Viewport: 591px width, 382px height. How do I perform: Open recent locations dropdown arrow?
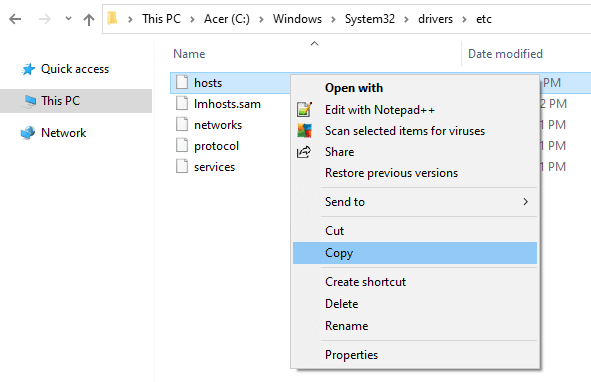(68, 18)
